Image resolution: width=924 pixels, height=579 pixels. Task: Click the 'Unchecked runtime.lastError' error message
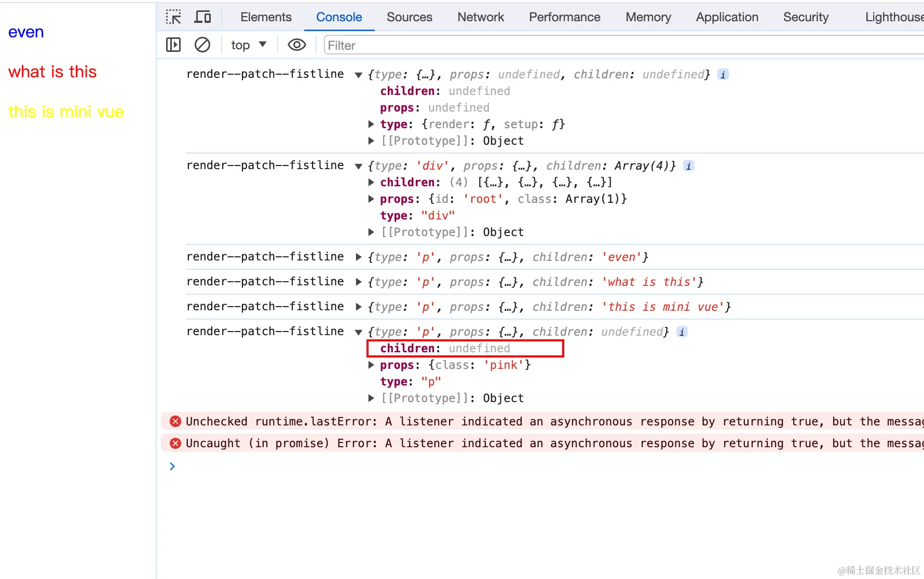(x=555, y=421)
